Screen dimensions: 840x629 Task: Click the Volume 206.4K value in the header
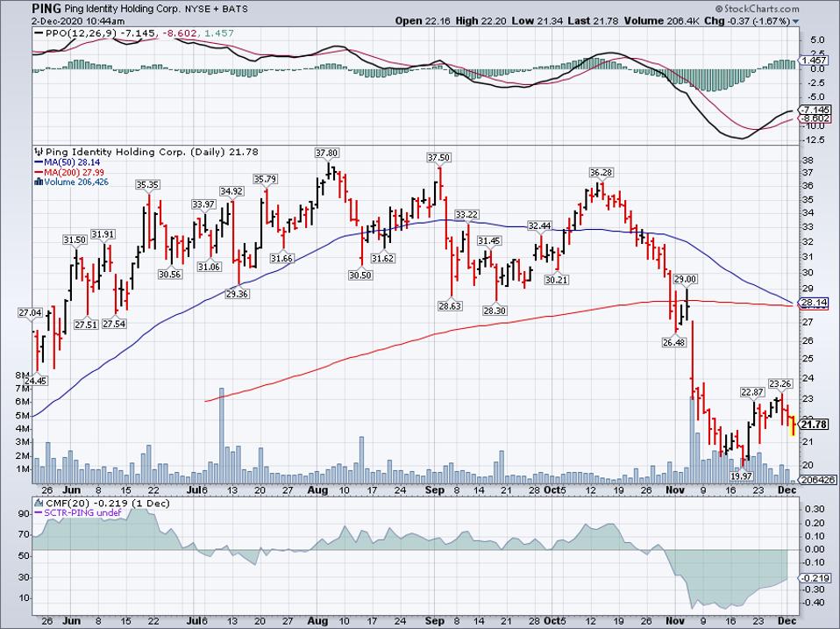(x=660, y=21)
